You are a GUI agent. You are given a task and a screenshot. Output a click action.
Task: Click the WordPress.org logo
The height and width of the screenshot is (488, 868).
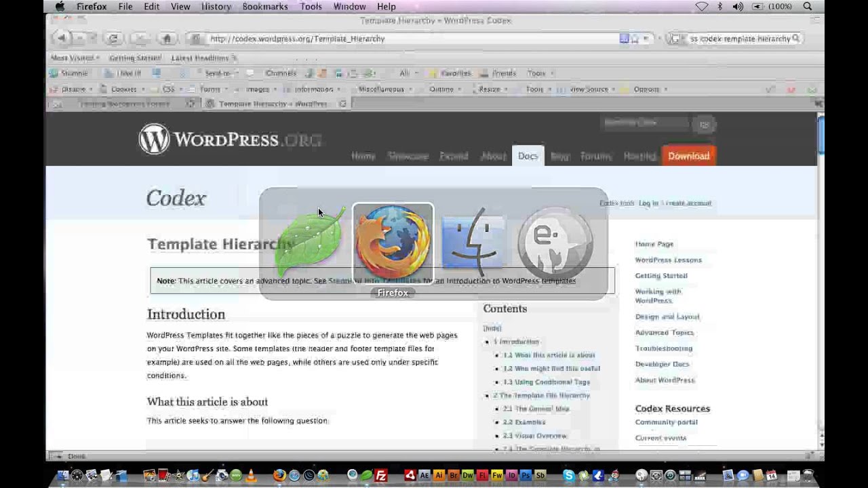230,140
